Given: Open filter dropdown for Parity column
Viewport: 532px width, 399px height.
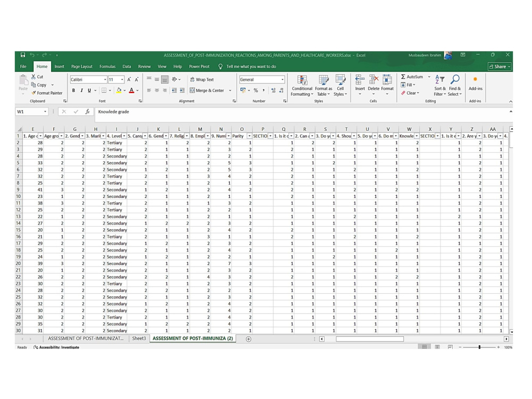Looking at the screenshot, I should [x=250, y=136].
